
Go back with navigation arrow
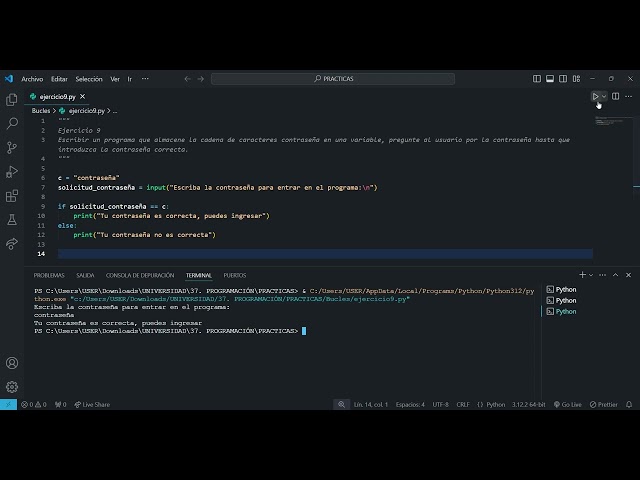click(187, 79)
